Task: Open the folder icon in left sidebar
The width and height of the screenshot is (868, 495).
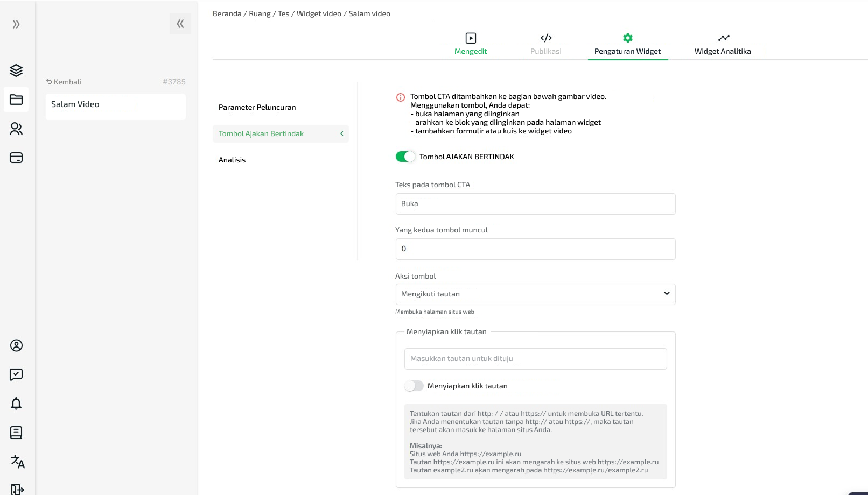Action: click(x=16, y=100)
